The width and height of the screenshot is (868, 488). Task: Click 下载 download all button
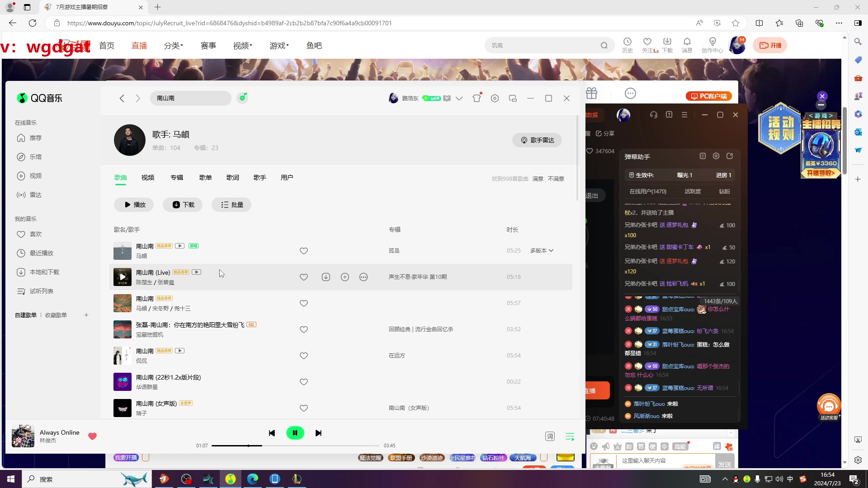point(183,204)
